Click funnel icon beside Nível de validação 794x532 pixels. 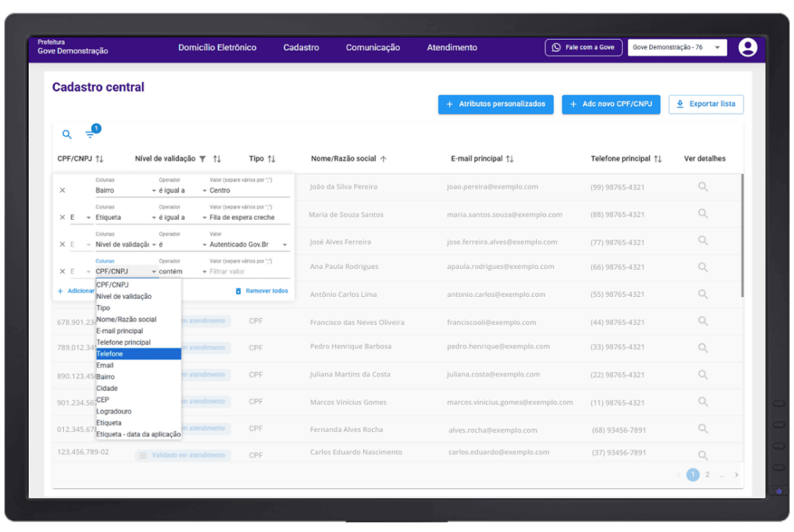pyautogui.click(x=203, y=159)
